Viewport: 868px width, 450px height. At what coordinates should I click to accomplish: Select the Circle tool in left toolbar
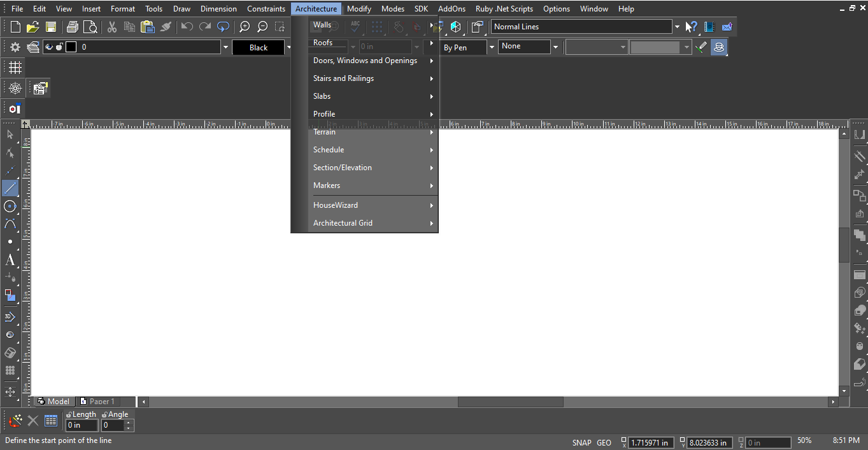click(10, 206)
